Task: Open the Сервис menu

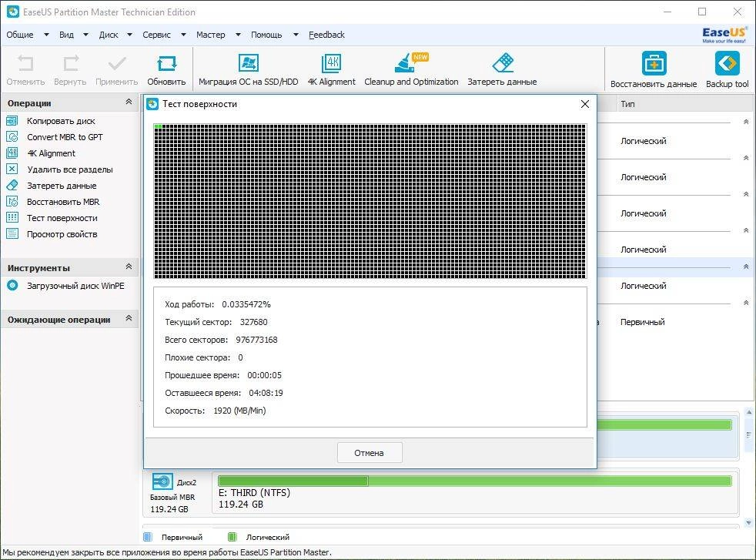Action: tap(157, 35)
